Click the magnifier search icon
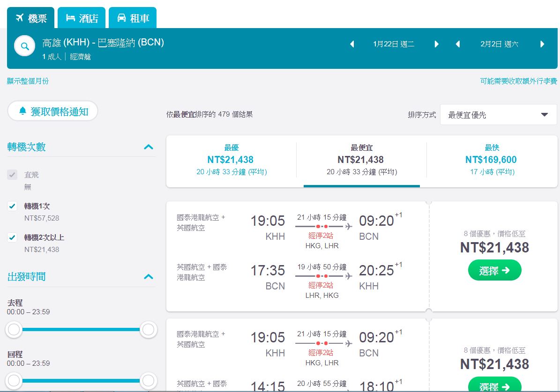The height and width of the screenshot is (392, 560). [25, 46]
